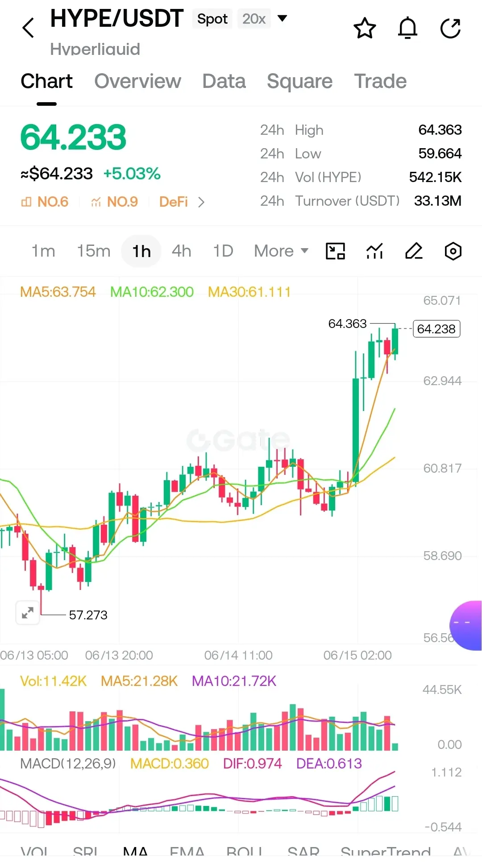Switch to the Trade tab
482x868 pixels.
pos(380,81)
